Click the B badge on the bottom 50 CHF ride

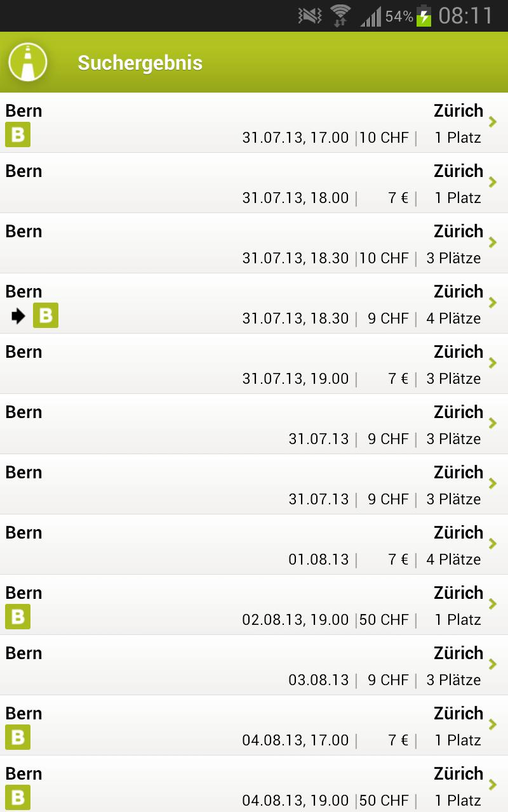click(x=17, y=798)
